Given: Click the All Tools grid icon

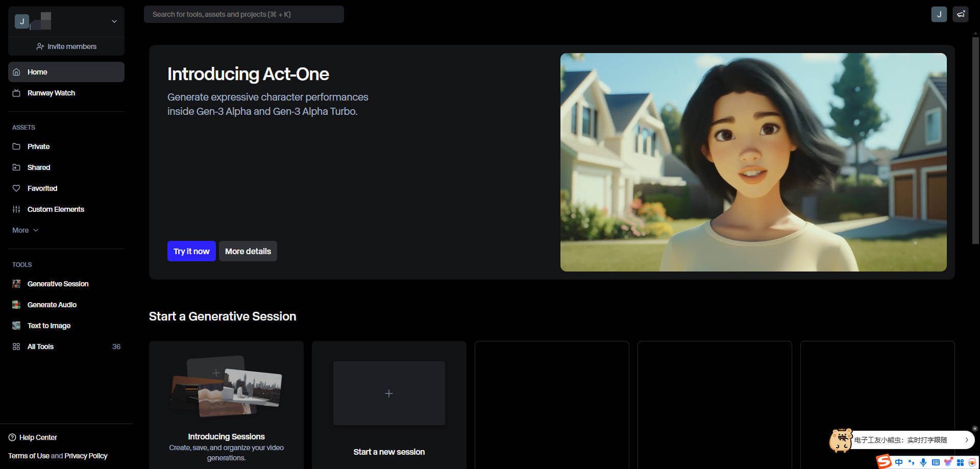Looking at the screenshot, I should coord(16,347).
